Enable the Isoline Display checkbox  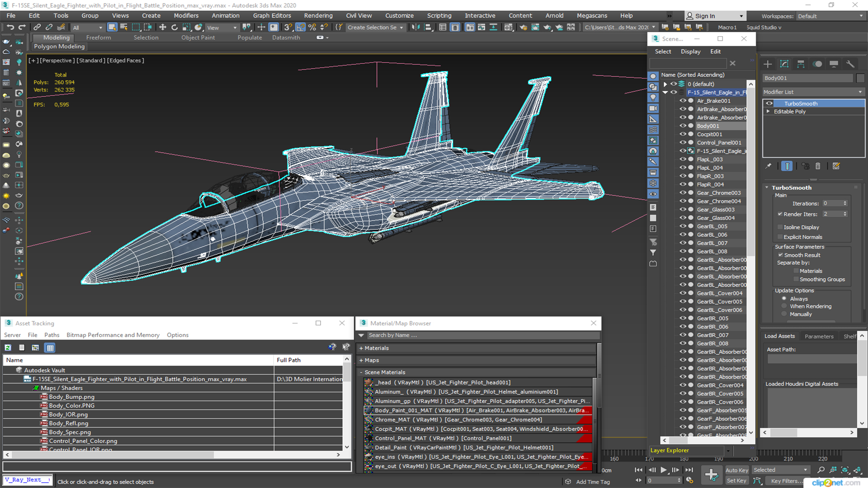coord(780,227)
